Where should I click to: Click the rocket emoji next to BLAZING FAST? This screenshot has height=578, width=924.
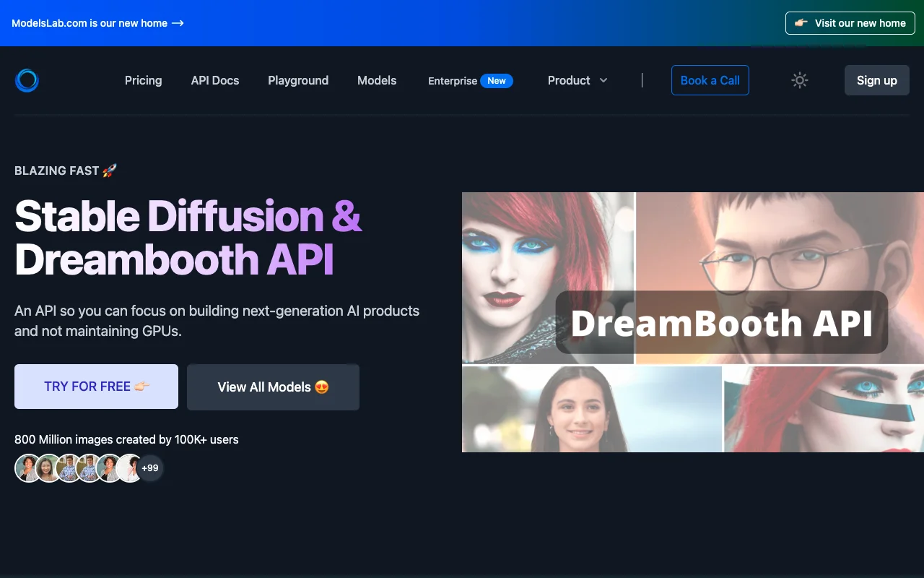pos(110,170)
